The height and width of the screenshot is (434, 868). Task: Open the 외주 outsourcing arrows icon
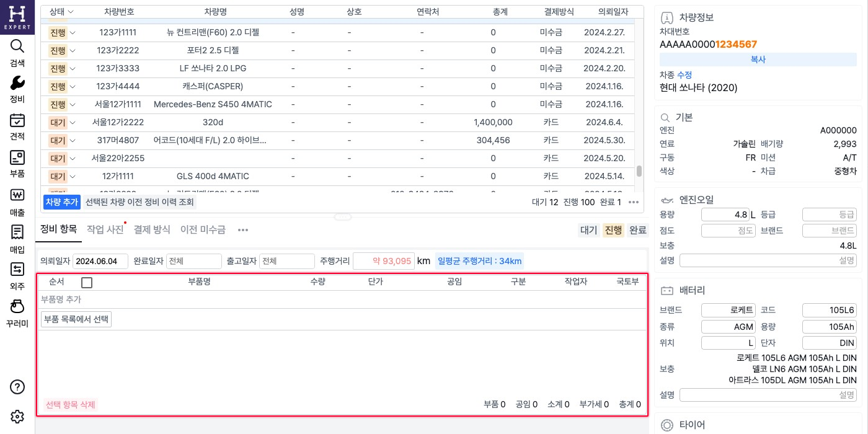(17, 270)
